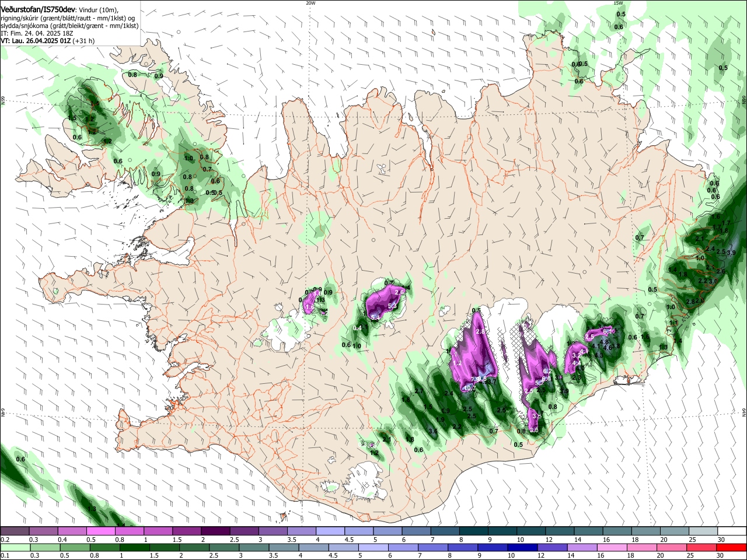
Task: Pick the dark mauve snow swatch right of 0.2
Action: tap(15, 531)
